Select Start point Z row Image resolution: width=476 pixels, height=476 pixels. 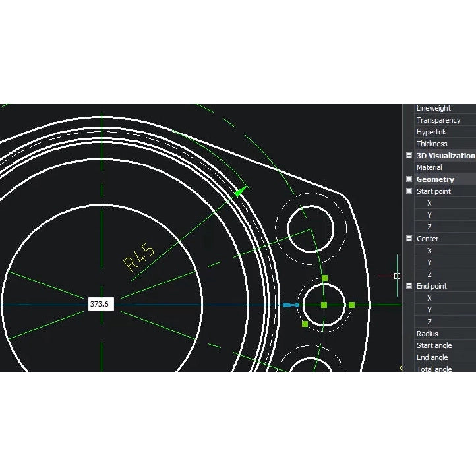point(445,227)
